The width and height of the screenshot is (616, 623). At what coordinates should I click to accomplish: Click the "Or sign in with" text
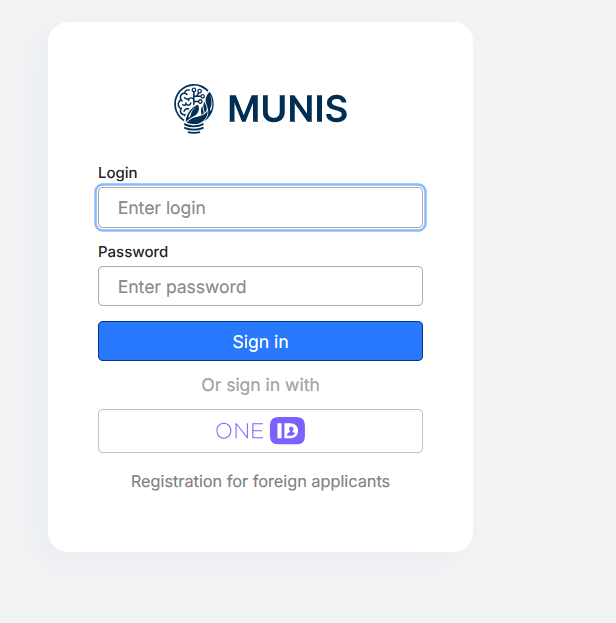point(260,385)
